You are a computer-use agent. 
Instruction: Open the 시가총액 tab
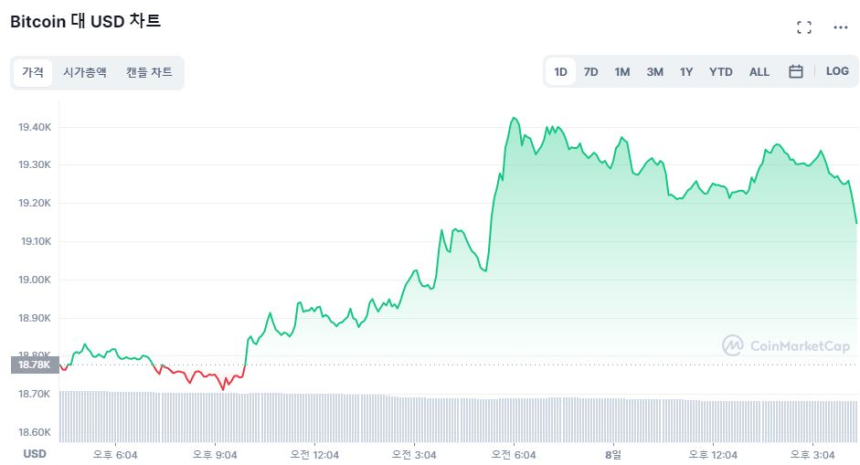coord(85,72)
